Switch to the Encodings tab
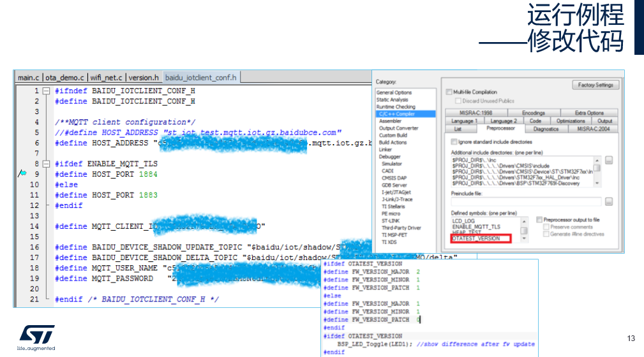Screen dimensions: 644x357 click(534, 113)
